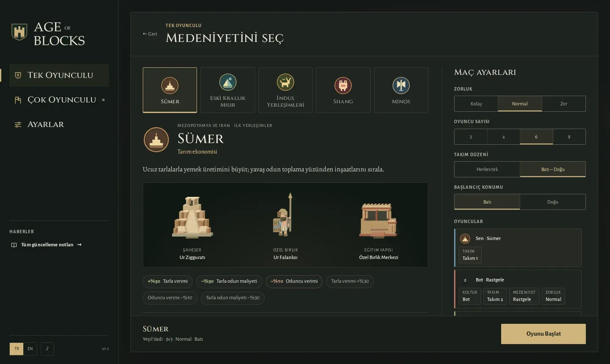Image resolution: width=610 pixels, height=364 pixels.
Task: Switch team layout to Herkes tek
Action: point(487,169)
